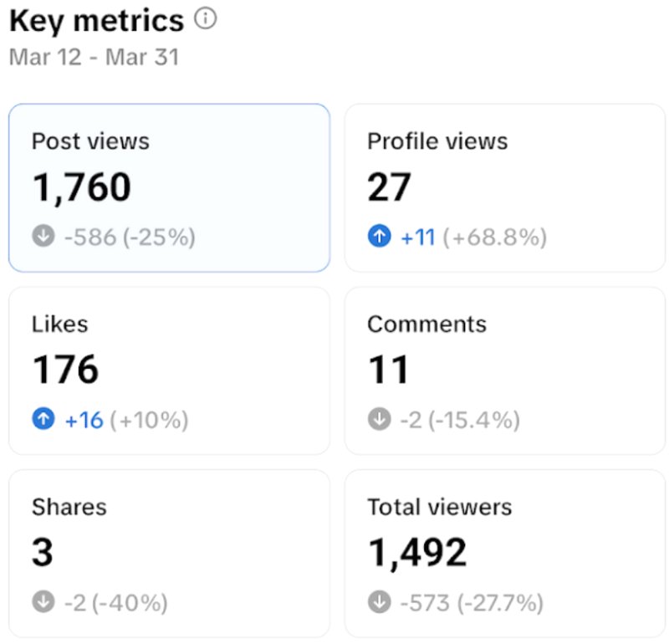Click the Mar 12 - Mar 31 date range
The width and height of the screenshot is (669, 644).
click(x=94, y=58)
